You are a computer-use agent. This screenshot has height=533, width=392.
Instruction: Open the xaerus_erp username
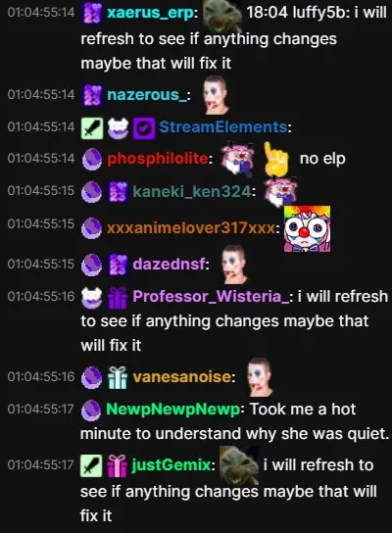click(x=151, y=13)
